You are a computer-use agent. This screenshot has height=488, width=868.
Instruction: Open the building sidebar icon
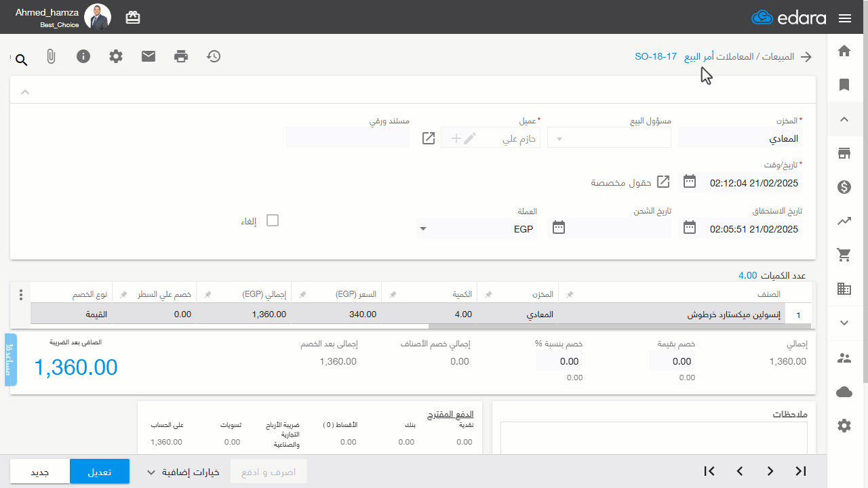[x=844, y=289]
